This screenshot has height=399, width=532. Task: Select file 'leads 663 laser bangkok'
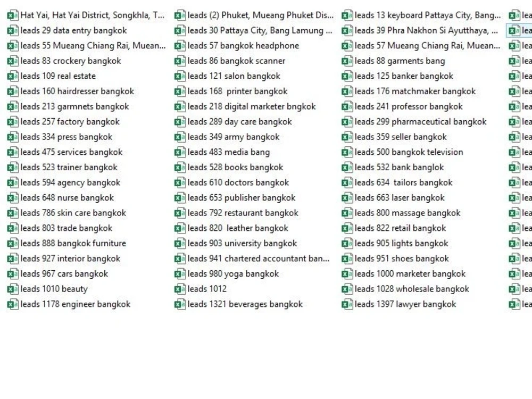coord(400,198)
